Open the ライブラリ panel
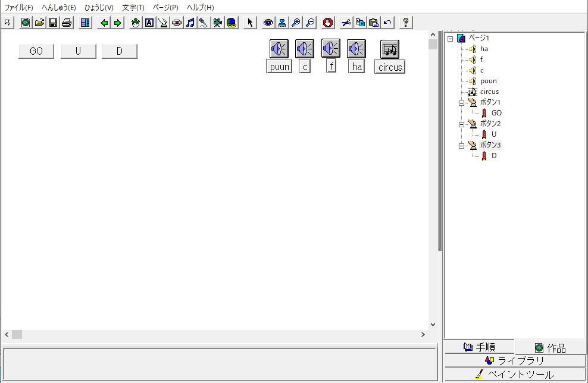Viewport: 588px width, 383px height. [515, 360]
